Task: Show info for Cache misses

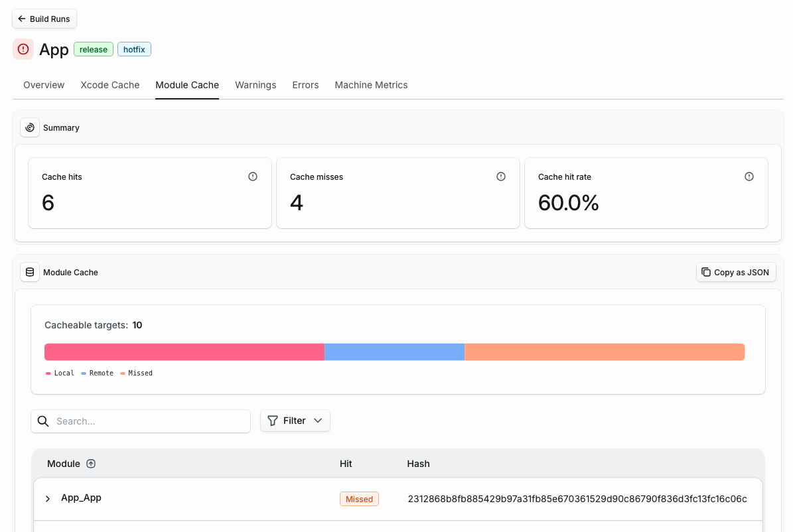Action: click(x=500, y=176)
